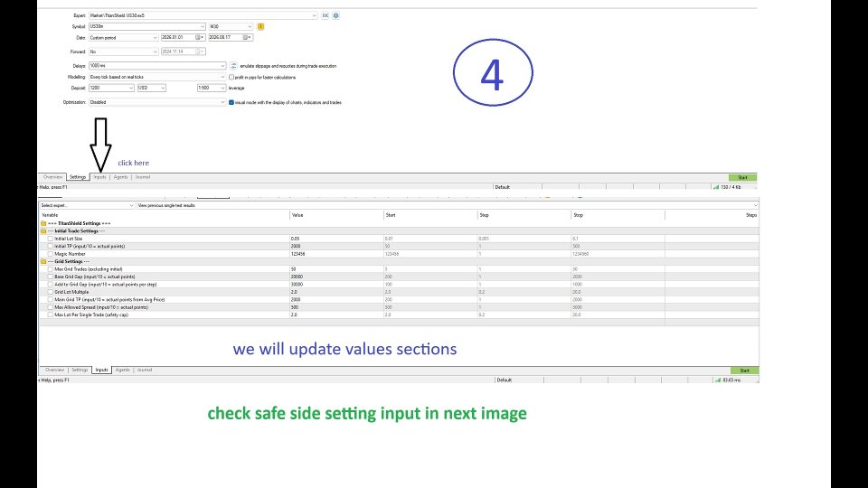Viewport: 868px width, 488px height.
Task: Check the Initial TP parameter checkbox
Action: coord(51,246)
